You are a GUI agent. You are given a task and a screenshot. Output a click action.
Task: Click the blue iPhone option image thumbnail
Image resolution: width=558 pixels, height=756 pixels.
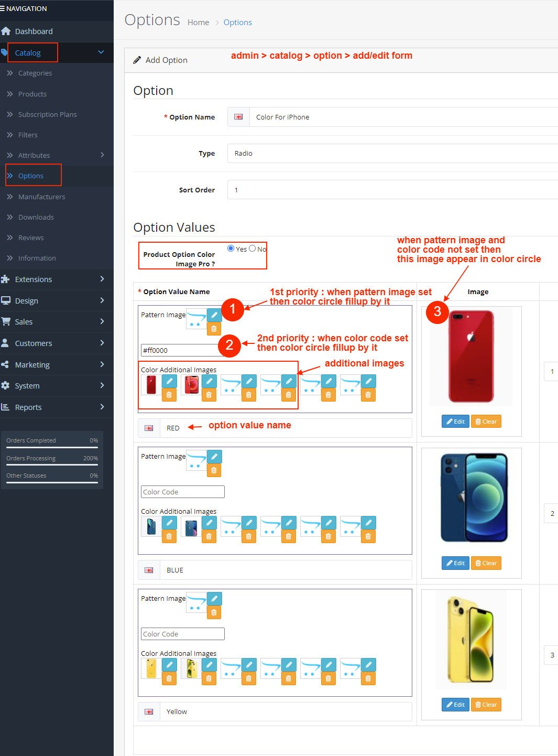(474, 498)
